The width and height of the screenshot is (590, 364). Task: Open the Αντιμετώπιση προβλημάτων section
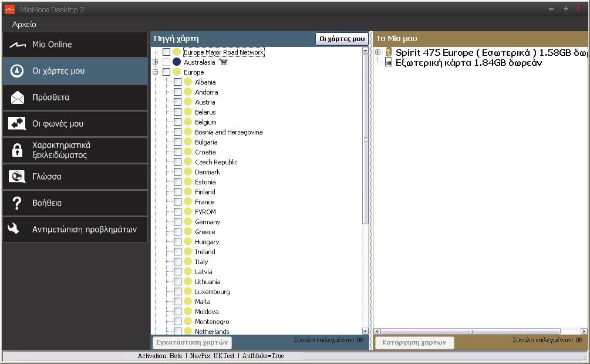click(75, 229)
